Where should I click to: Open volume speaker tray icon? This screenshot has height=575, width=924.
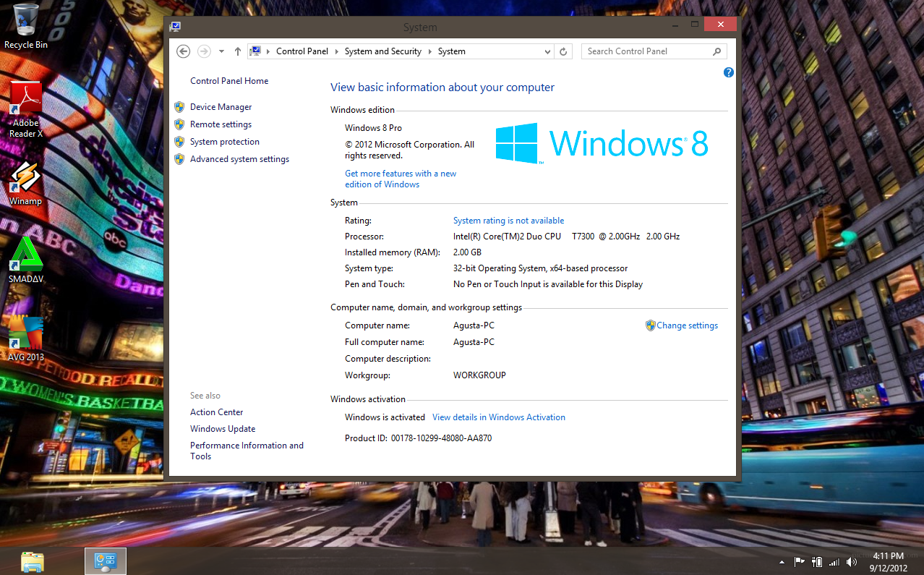[x=851, y=562]
